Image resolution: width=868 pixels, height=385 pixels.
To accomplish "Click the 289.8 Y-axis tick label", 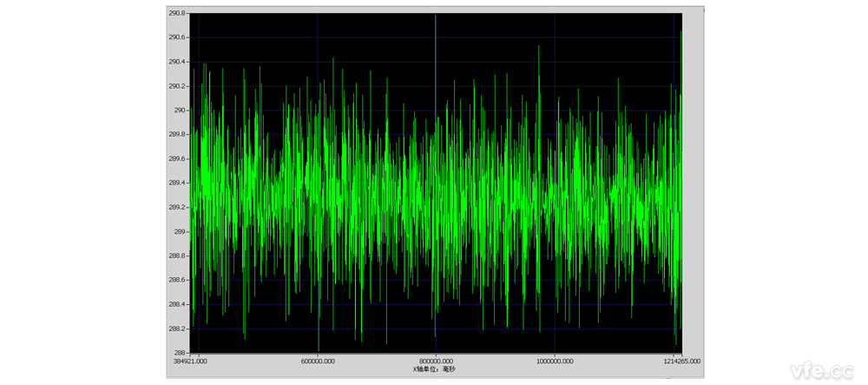I will pyautogui.click(x=177, y=135).
